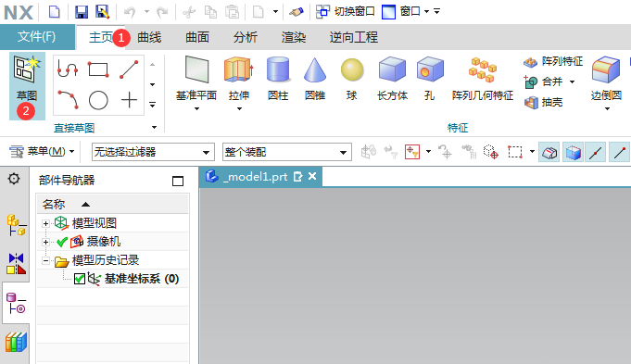
Task: Click the 阵列几何特征 tool
Action: click(483, 79)
